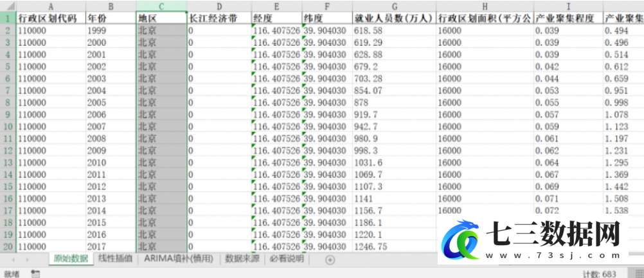Switch to the 数据来源 sheet tab

click(x=242, y=259)
